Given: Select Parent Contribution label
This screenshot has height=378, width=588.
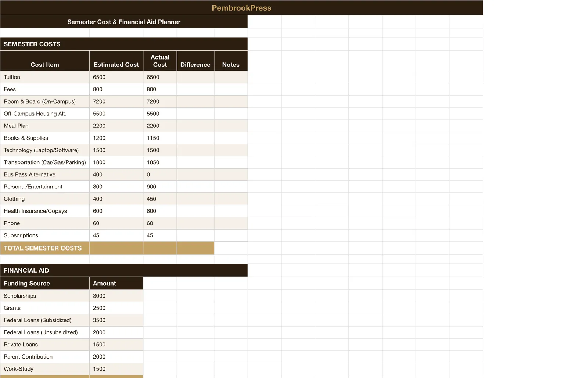Looking at the screenshot, I should pyautogui.click(x=45, y=356).
